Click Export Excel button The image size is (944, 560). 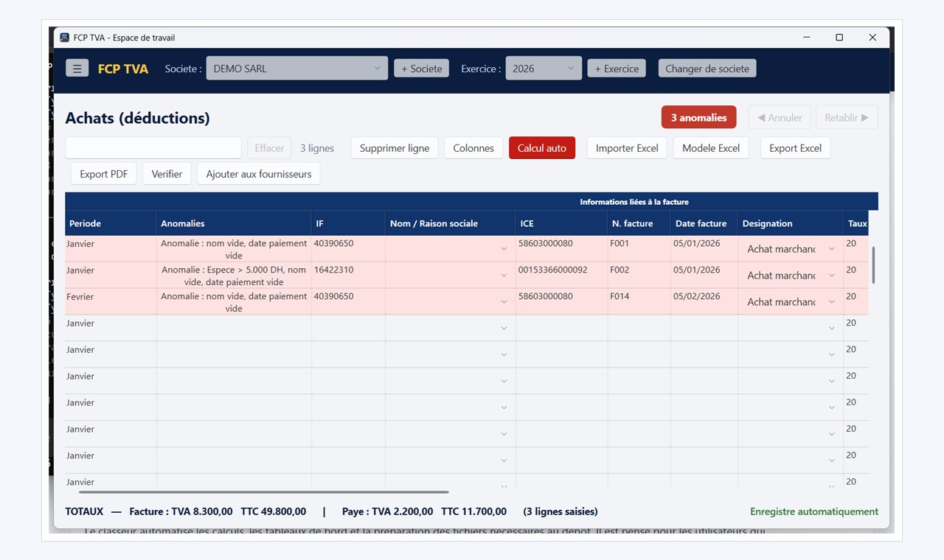[795, 147]
